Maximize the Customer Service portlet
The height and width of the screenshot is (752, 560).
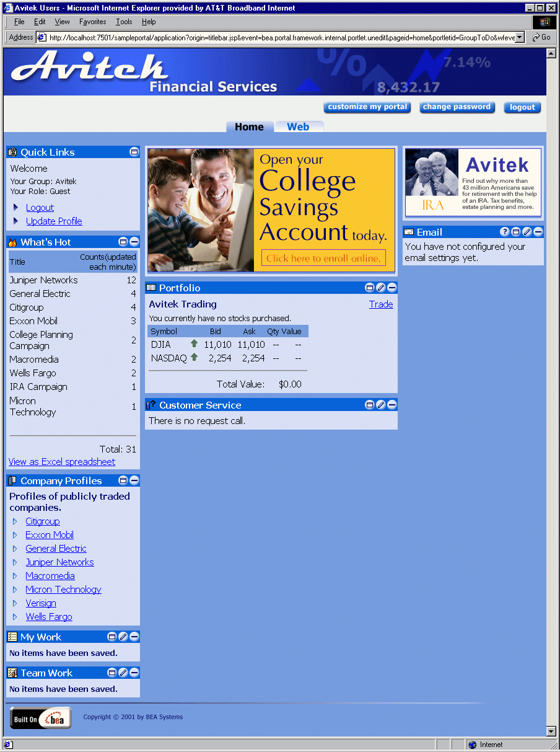click(370, 405)
